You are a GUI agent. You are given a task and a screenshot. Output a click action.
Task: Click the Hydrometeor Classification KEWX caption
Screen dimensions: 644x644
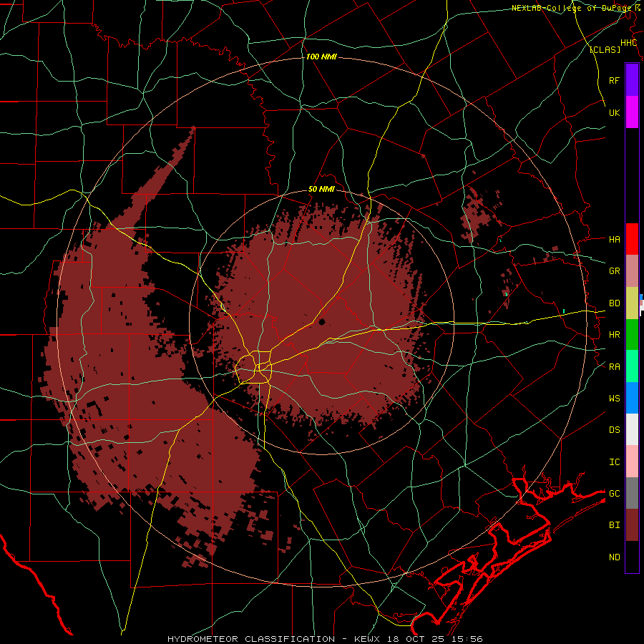click(x=325, y=639)
